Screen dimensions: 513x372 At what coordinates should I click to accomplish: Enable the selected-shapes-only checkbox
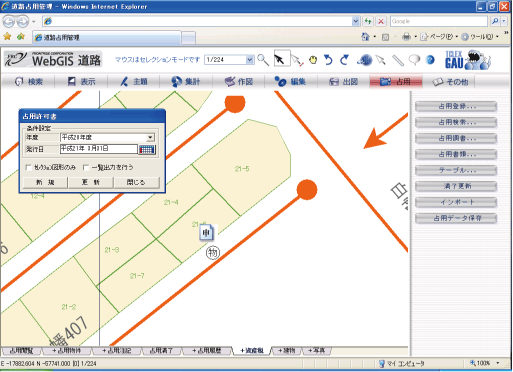coord(29,168)
